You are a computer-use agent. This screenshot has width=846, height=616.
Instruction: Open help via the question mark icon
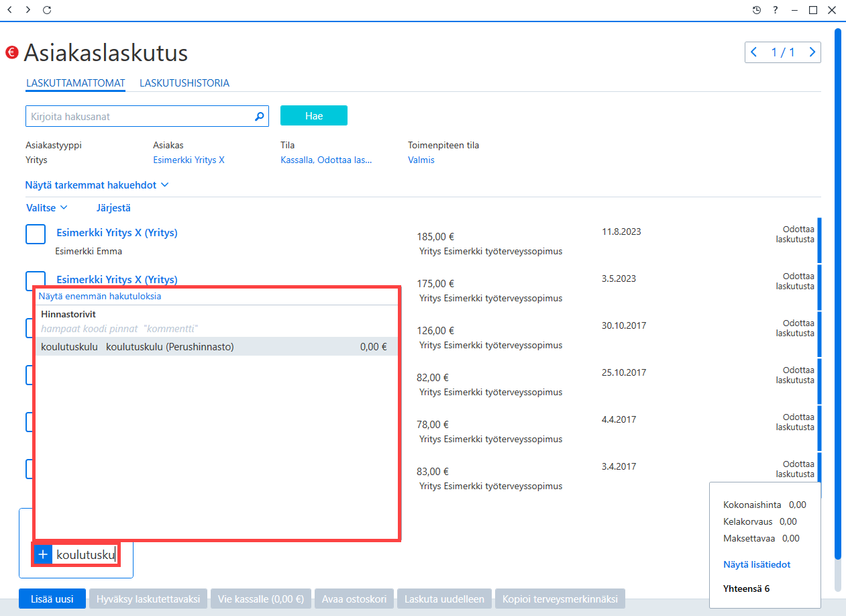(x=776, y=10)
